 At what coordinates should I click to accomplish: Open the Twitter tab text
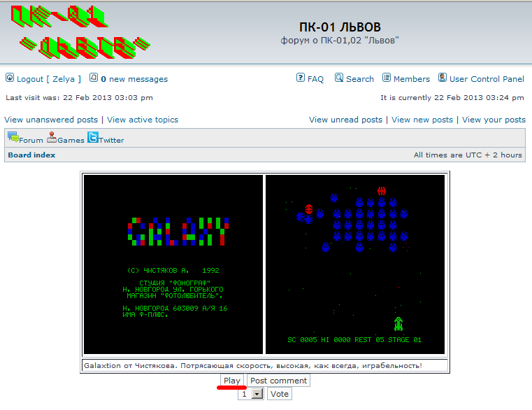pos(111,140)
